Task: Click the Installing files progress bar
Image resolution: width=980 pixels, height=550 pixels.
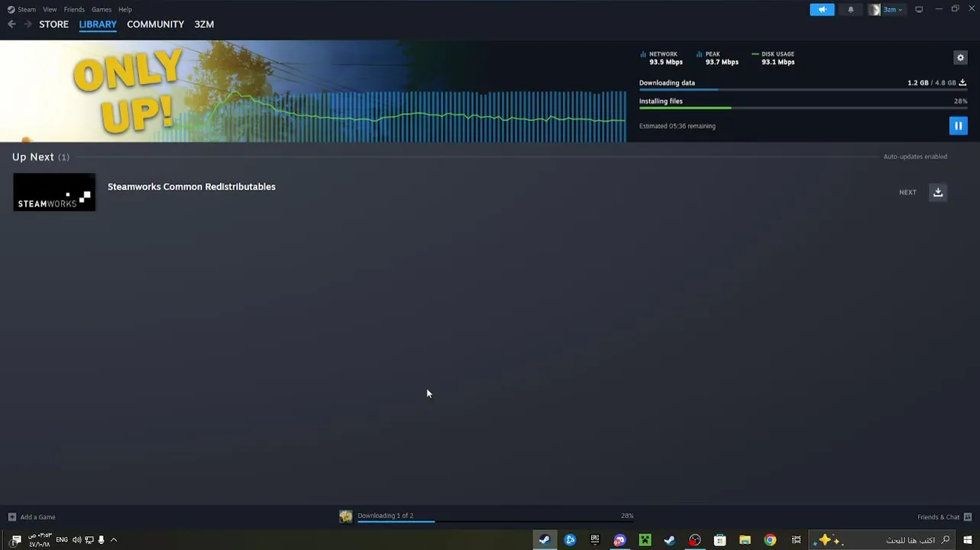Action: (x=803, y=108)
